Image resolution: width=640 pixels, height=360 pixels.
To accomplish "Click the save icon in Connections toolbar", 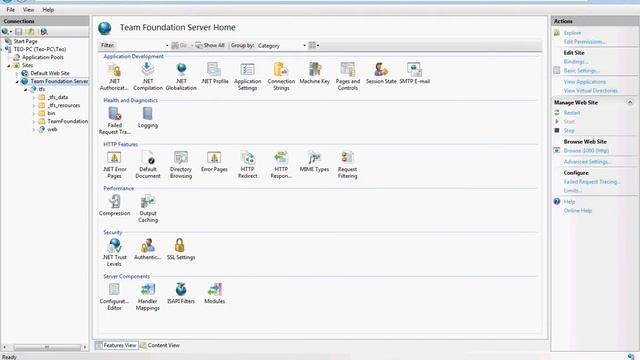I will tap(19, 31).
